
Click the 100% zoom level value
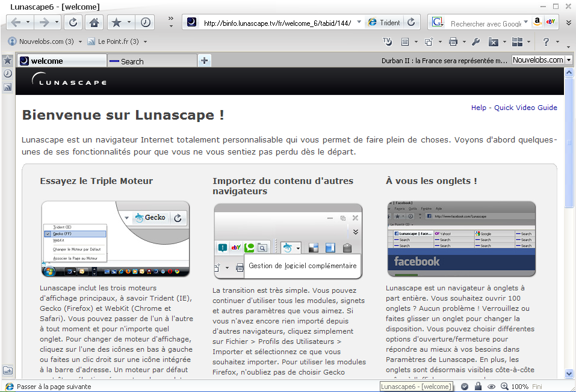(x=519, y=387)
